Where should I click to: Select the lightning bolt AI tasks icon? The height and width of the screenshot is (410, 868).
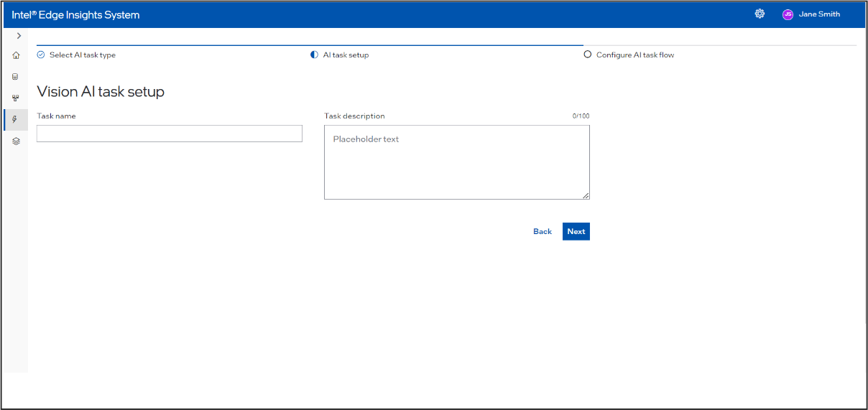click(x=16, y=119)
